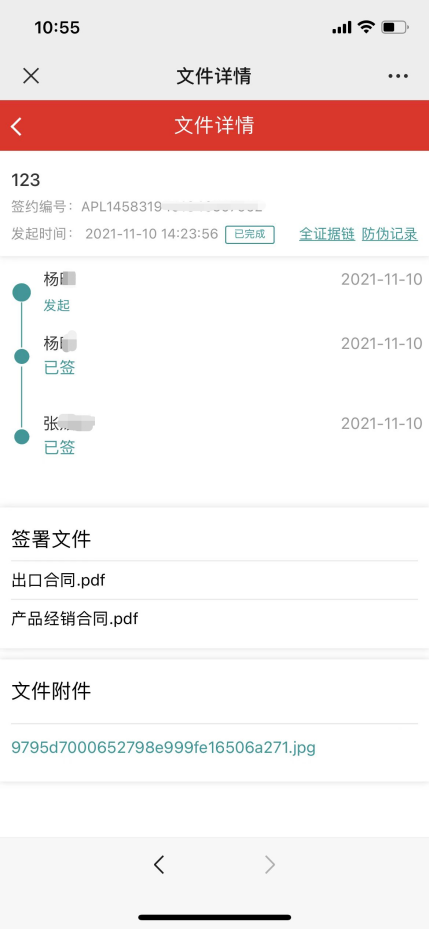Tap the bottom browser back arrow
Viewport: 430px width, 930px height.
pos(159,865)
